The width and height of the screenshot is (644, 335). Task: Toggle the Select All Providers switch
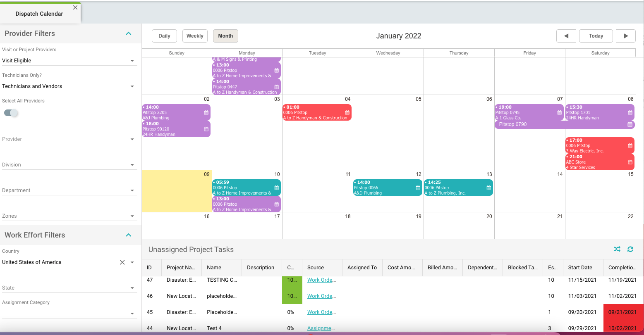pos(11,113)
